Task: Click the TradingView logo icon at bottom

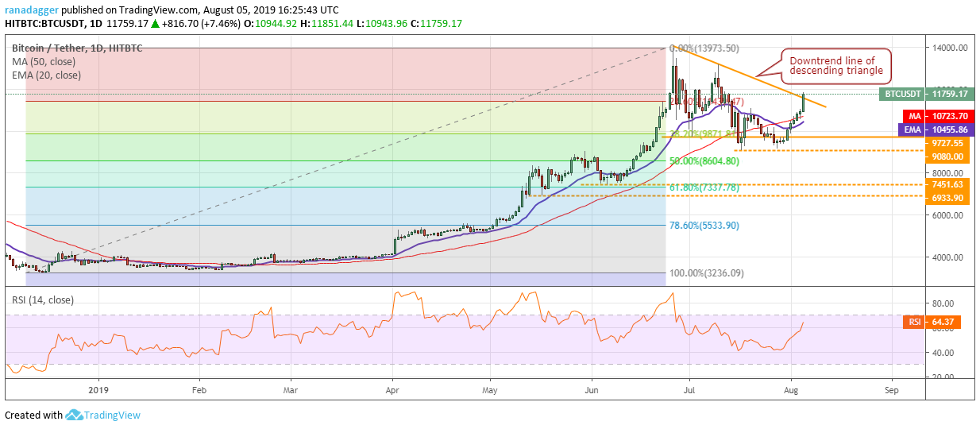Action: [x=75, y=415]
